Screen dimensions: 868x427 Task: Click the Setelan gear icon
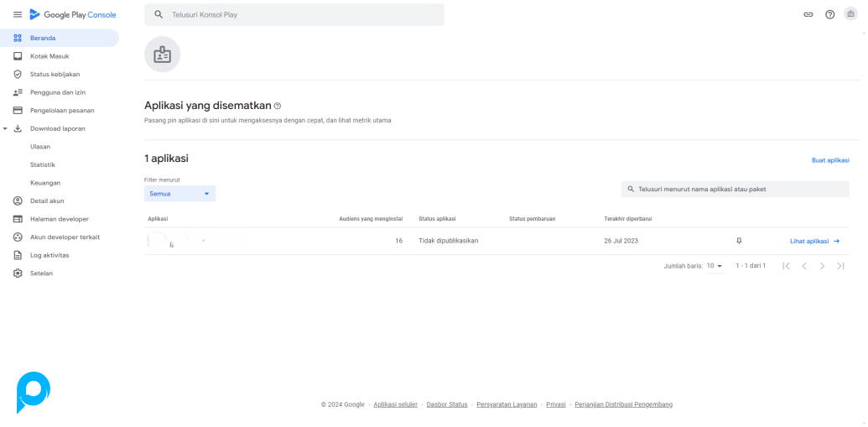tap(18, 273)
